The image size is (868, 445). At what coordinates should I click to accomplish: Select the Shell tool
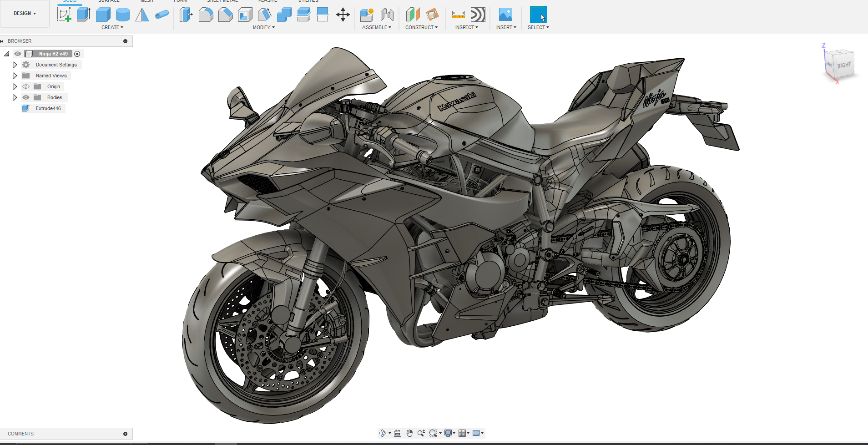click(x=245, y=15)
